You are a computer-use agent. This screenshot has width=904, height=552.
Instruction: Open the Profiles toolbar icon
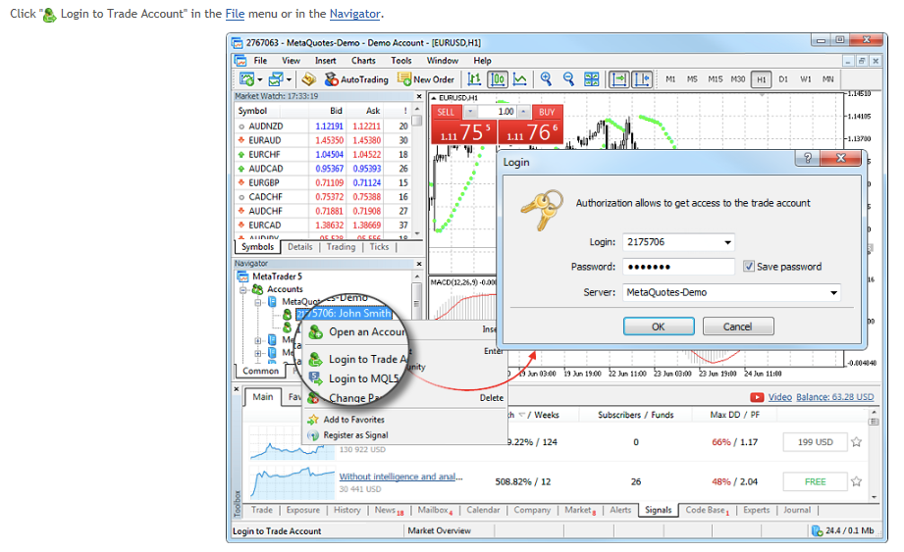click(x=276, y=79)
